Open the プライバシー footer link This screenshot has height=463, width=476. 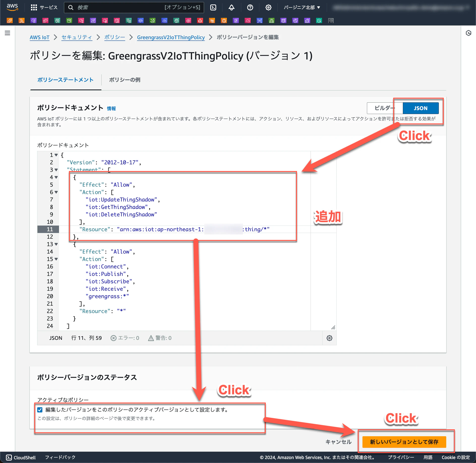point(401,458)
